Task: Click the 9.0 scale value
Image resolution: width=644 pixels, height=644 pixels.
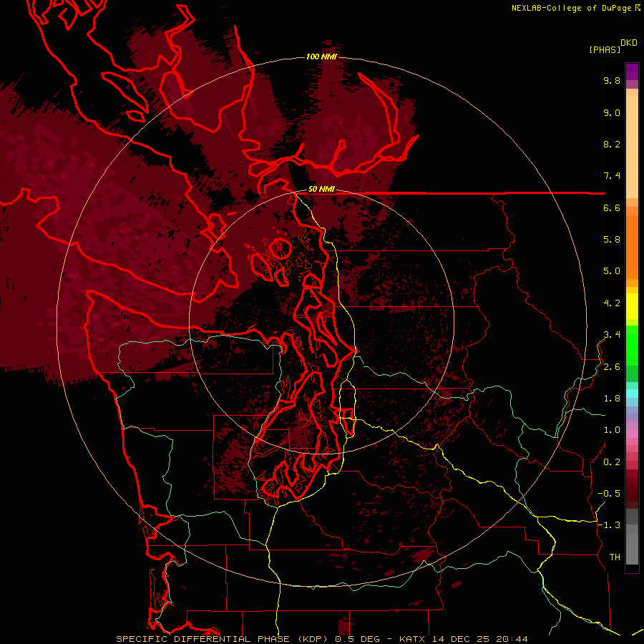Action: (x=612, y=112)
